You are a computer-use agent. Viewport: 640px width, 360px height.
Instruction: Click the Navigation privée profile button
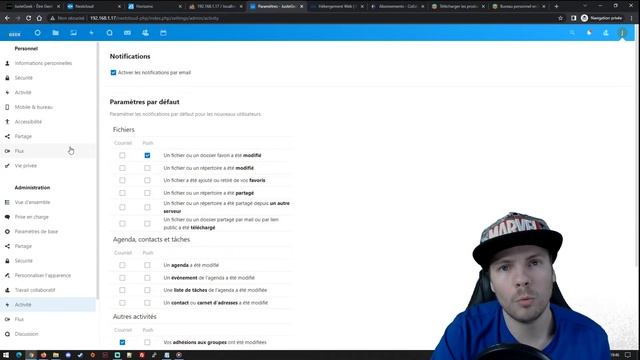pyautogui.click(x=602, y=18)
